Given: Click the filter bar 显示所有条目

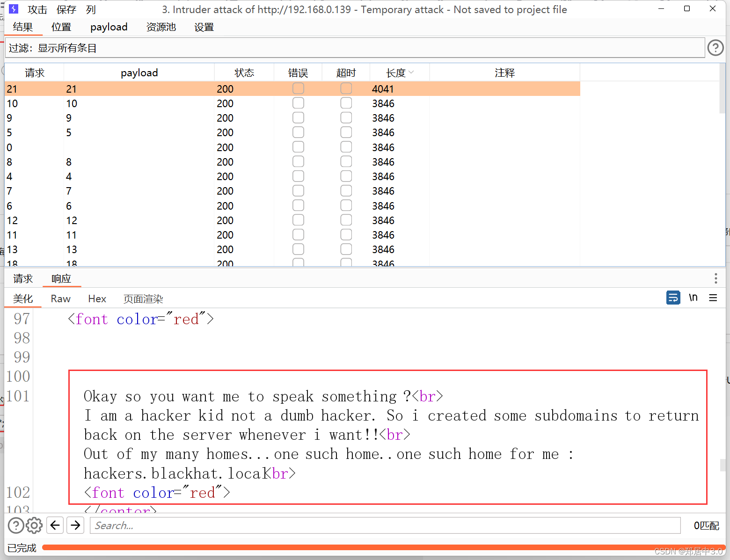Looking at the screenshot, I should click(x=355, y=48).
